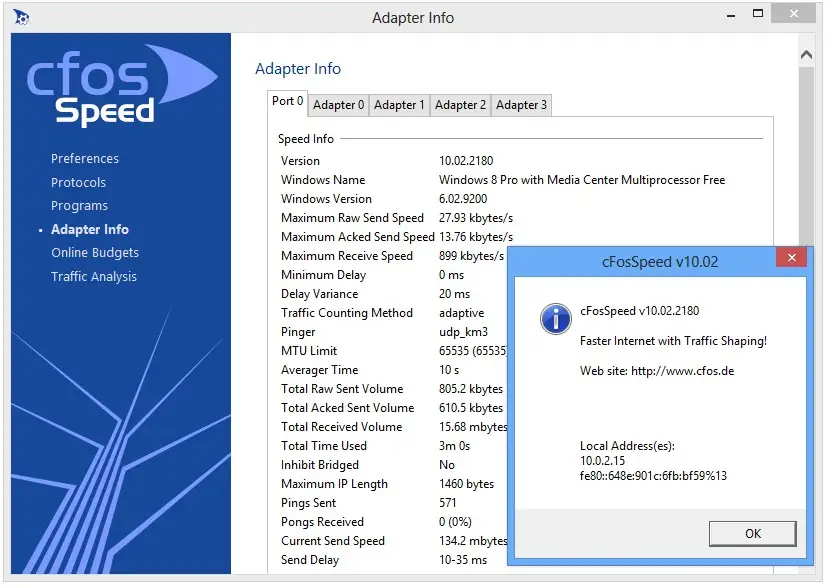
Task: Open Programs in the sidebar
Action: tap(79, 206)
